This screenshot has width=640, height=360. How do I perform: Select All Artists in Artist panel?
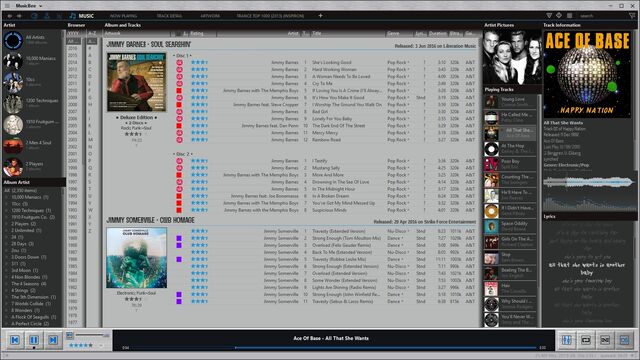pyautogui.click(x=33, y=40)
